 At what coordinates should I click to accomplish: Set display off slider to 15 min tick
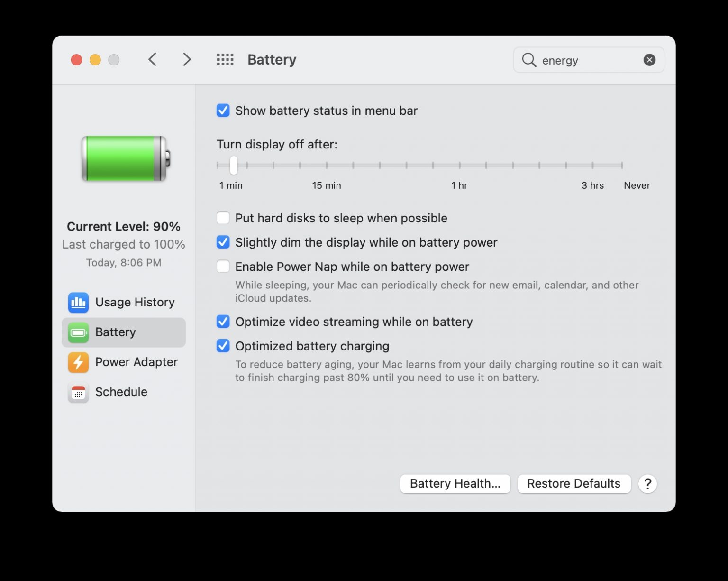click(327, 165)
